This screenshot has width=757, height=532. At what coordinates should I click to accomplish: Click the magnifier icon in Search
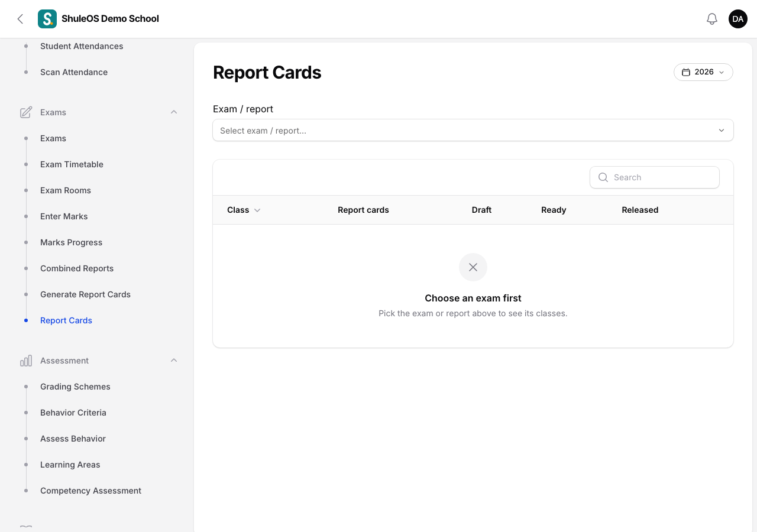tap(603, 177)
